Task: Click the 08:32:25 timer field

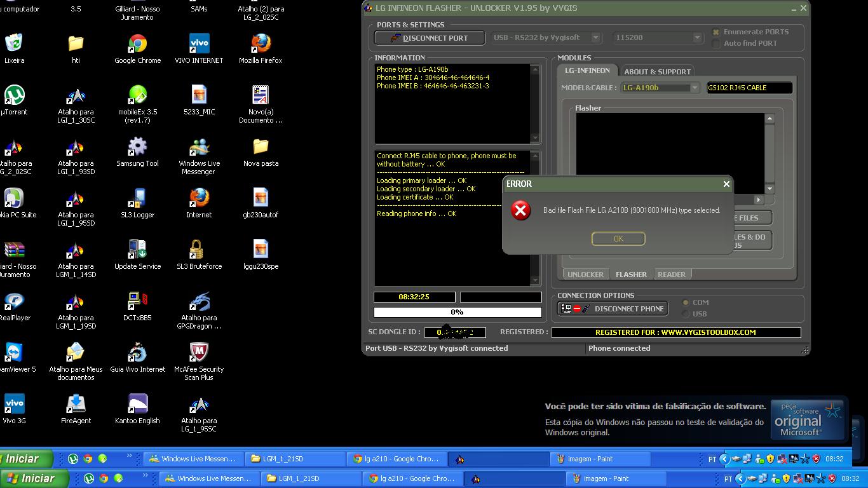Action: pyautogui.click(x=414, y=297)
